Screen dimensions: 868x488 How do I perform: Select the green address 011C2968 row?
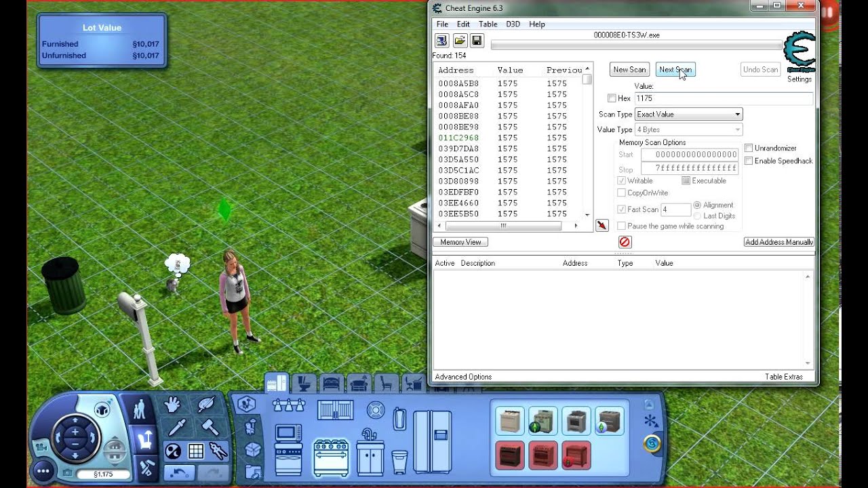(x=507, y=138)
